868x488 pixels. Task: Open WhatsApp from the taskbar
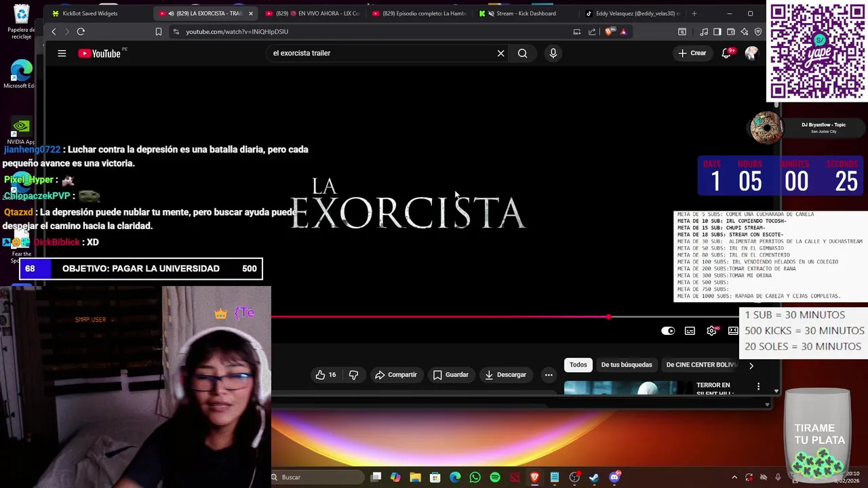pyautogui.click(x=475, y=477)
